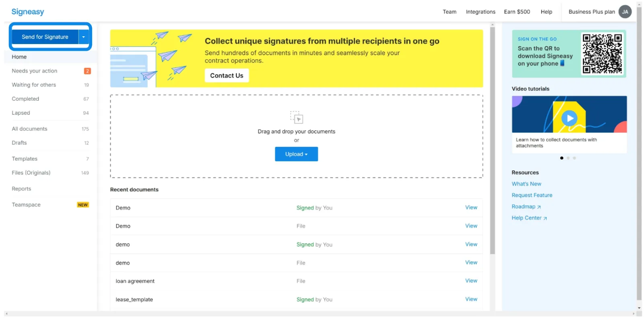Image resolution: width=644 pixels, height=318 pixels.
Task: Click the video tutorial thumbnail caption
Action: (x=556, y=143)
